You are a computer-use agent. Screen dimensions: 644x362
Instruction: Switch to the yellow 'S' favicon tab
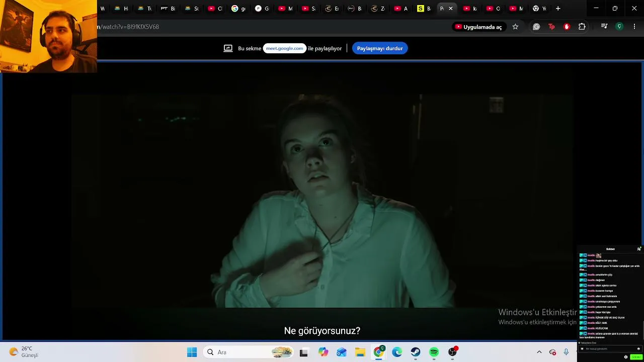click(x=424, y=9)
